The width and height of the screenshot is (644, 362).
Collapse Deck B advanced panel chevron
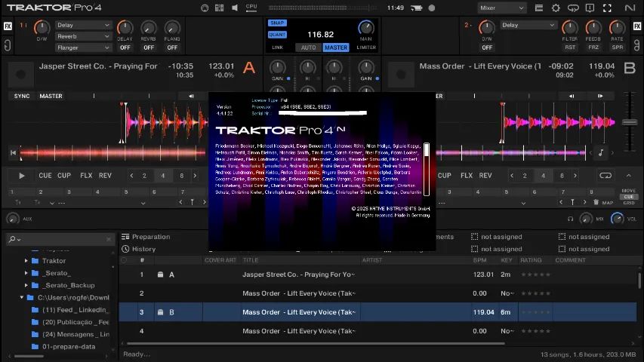tap(628, 176)
